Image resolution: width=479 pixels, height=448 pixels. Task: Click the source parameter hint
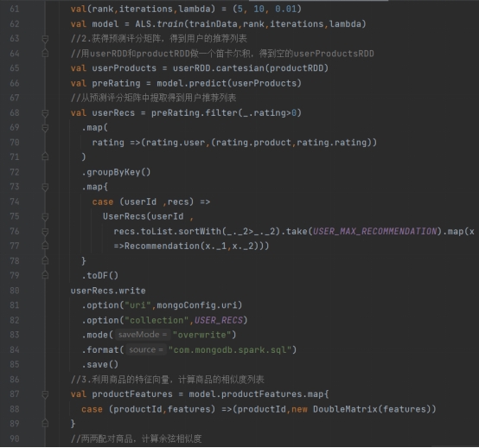146,349
